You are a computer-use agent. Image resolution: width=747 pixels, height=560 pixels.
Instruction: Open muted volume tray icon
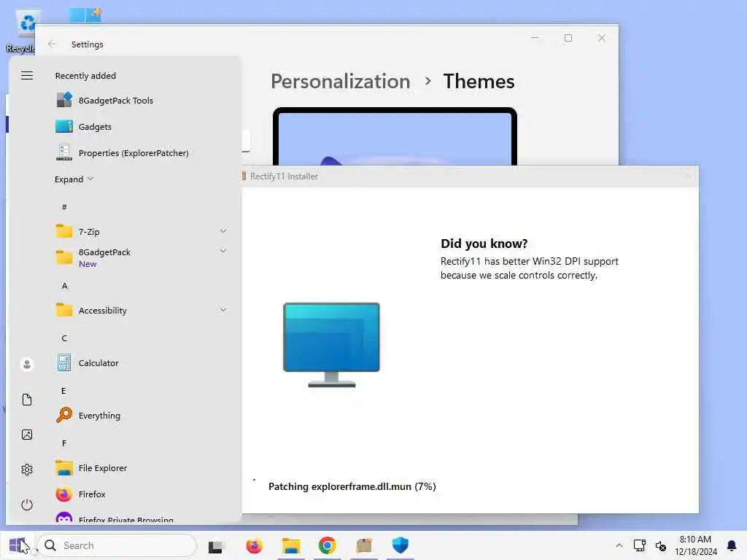(x=660, y=546)
